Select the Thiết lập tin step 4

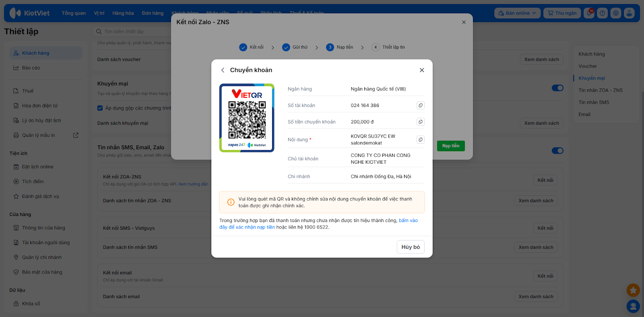tap(388, 47)
